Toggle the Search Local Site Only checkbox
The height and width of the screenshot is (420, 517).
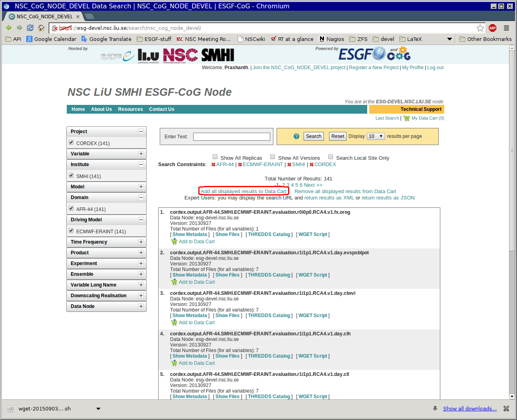click(331, 157)
